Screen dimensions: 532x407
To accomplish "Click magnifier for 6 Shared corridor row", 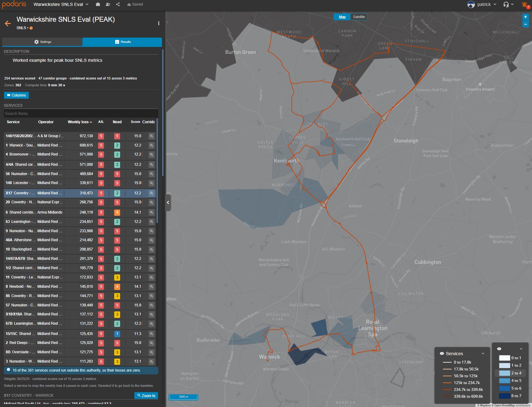I will click(x=151, y=212).
